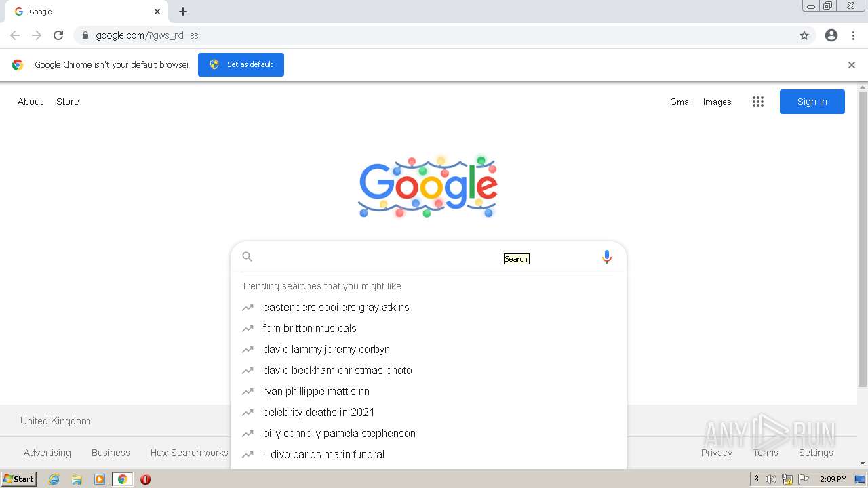868x488 pixels.
Task: Select suggestion eastenders spoilers gray atkins
Action: click(x=336, y=308)
